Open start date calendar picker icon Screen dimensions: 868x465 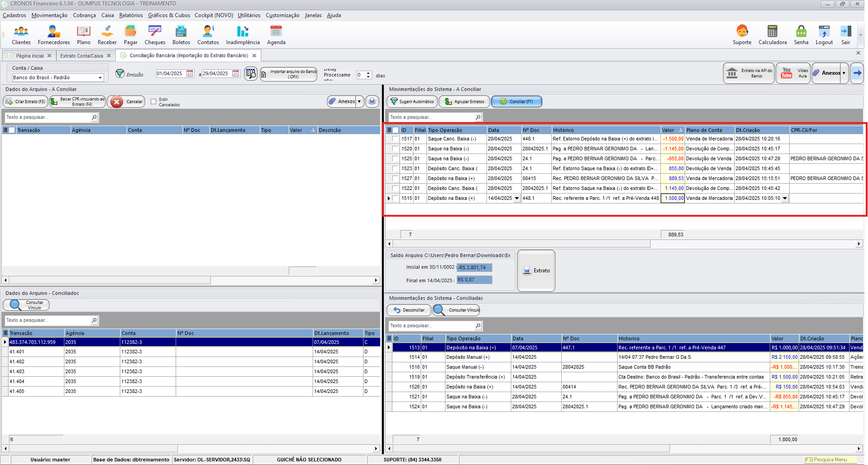pos(190,73)
